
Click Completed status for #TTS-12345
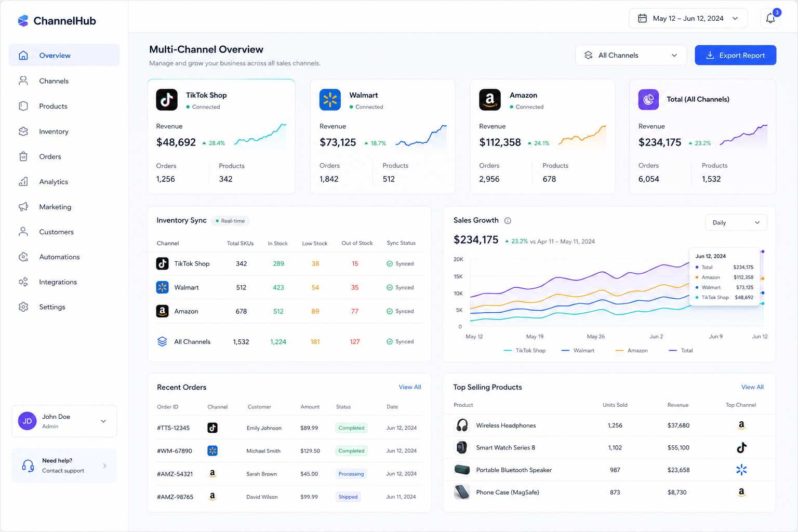(351, 428)
